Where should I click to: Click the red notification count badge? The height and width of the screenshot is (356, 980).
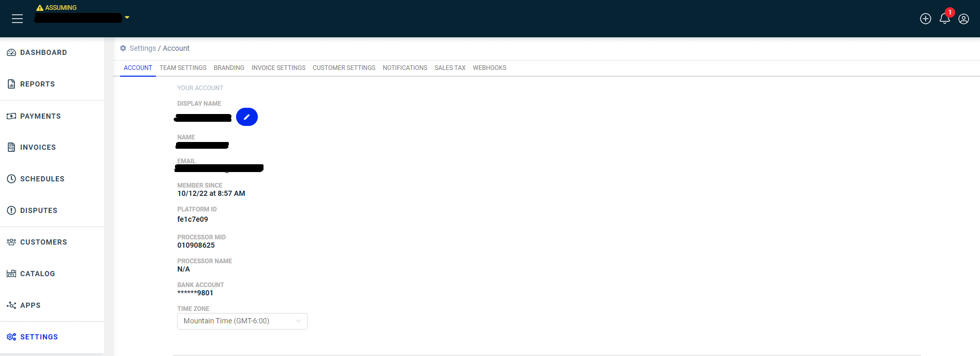(x=949, y=12)
